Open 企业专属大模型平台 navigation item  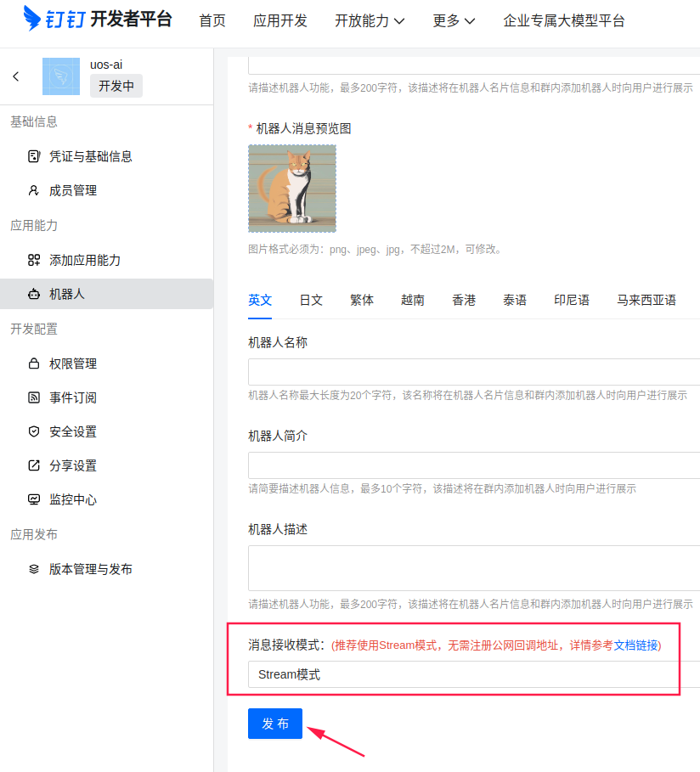coord(564,20)
